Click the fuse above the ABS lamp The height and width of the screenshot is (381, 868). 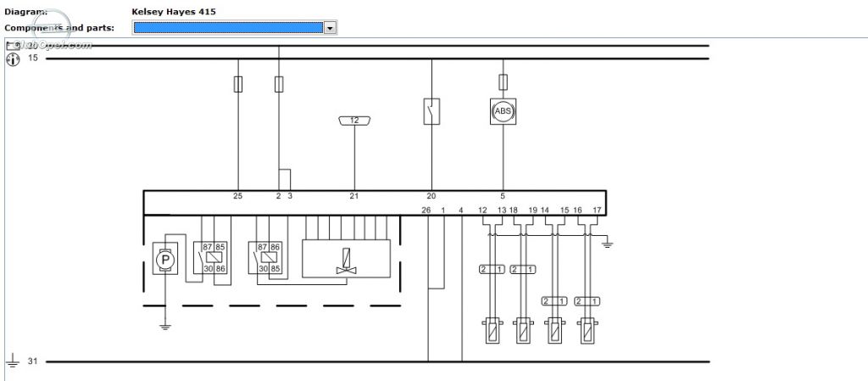tap(503, 82)
